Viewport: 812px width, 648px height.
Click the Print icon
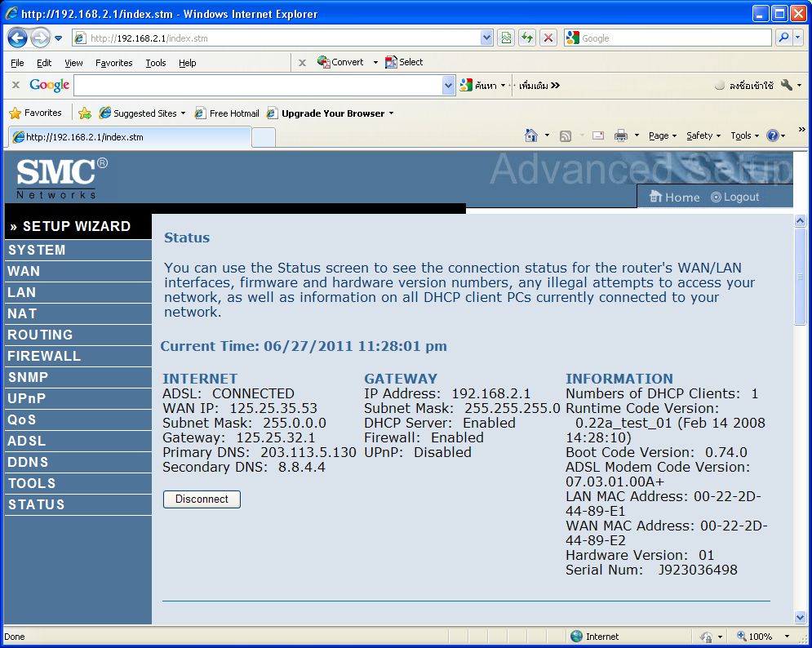[620, 135]
